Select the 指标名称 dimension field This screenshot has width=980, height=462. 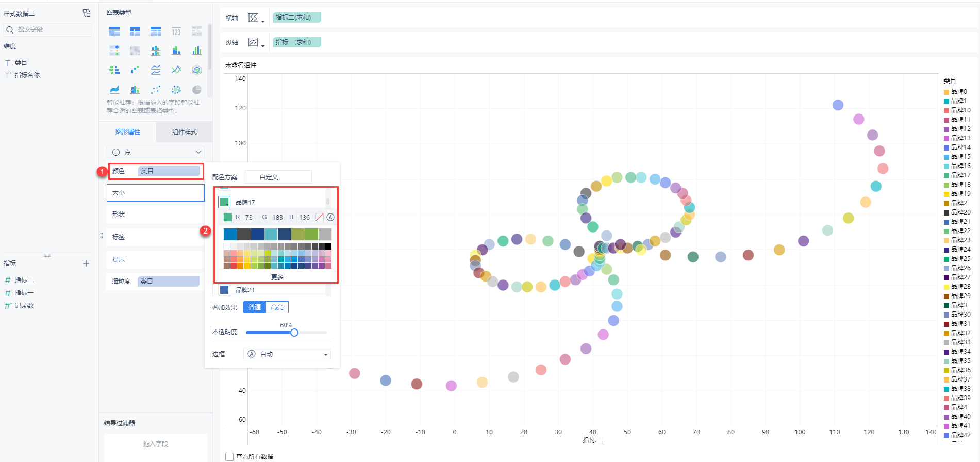point(27,75)
